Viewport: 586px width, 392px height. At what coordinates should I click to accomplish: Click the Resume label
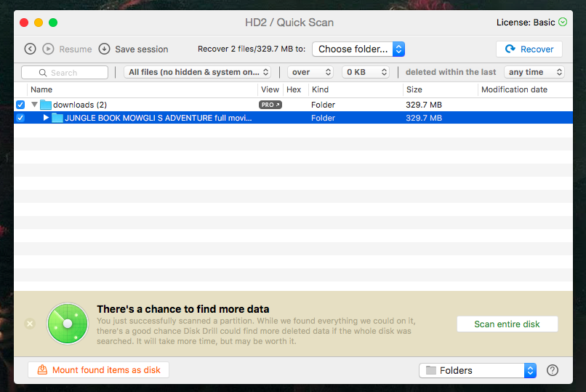(x=75, y=49)
